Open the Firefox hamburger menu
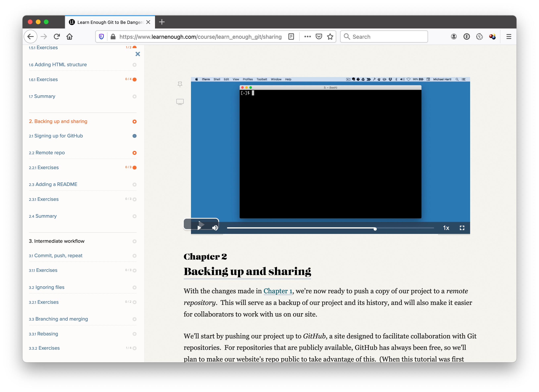The image size is (539, 392). point(509,37)
